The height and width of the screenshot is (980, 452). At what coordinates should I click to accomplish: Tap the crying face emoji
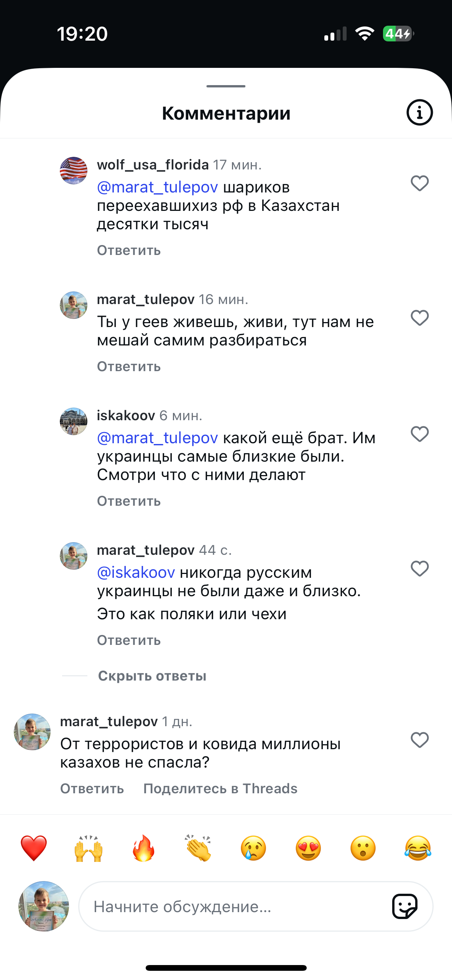click(x=253, y=848)
